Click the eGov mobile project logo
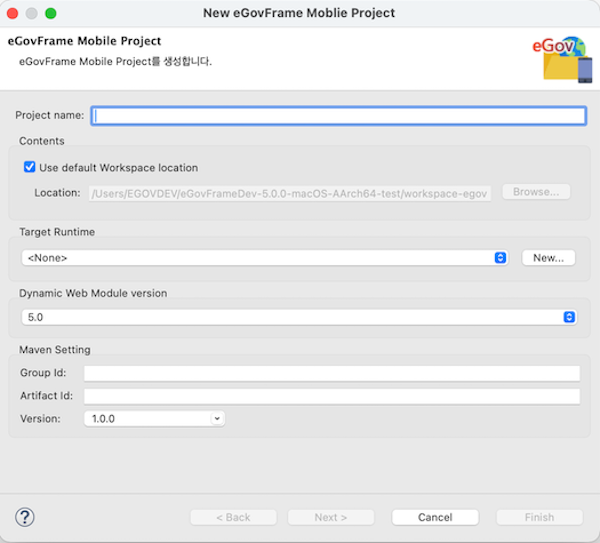The image size is (600, 543). (566, 60)
